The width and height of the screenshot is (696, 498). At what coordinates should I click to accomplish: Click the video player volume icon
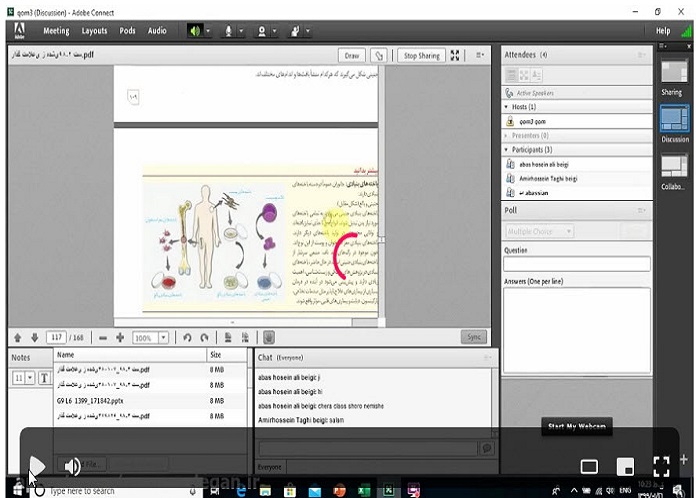pos(72,466)
